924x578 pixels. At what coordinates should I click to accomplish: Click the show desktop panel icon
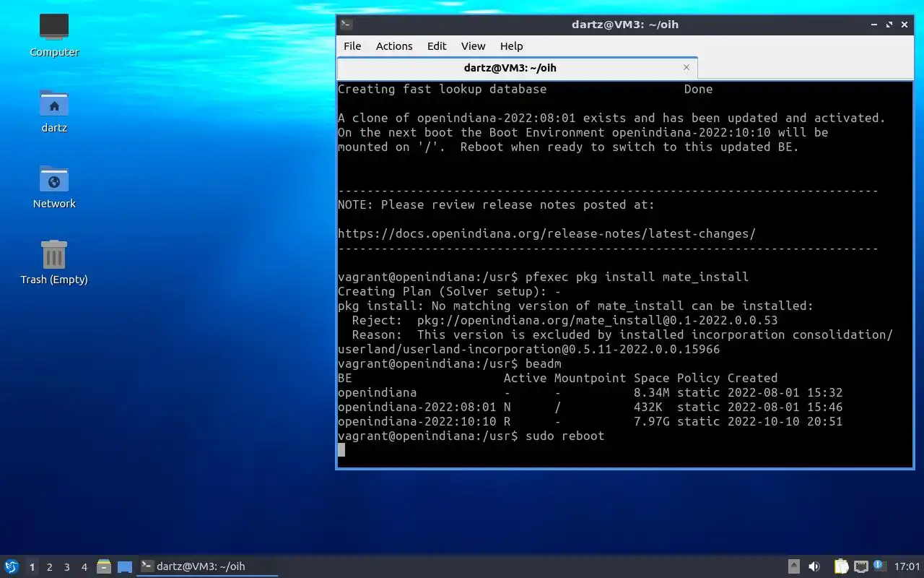point(125,566)
